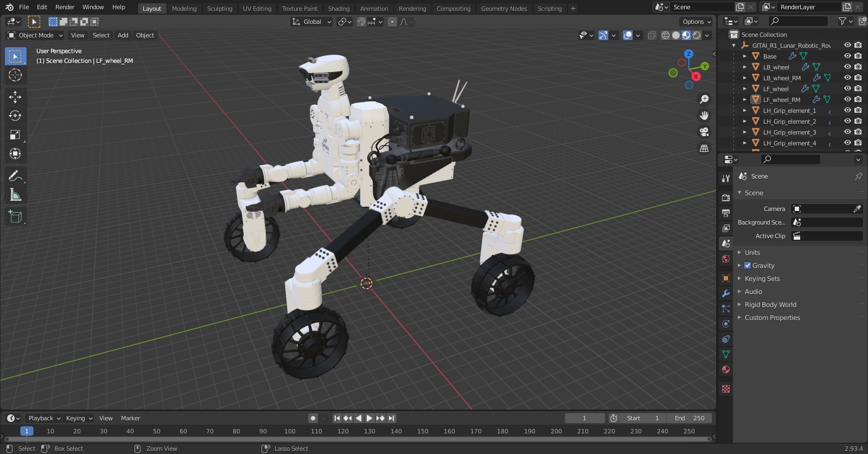This screenshot has width=868, height=454.
Task: Open the World properties tab
Action: point(726,259)
